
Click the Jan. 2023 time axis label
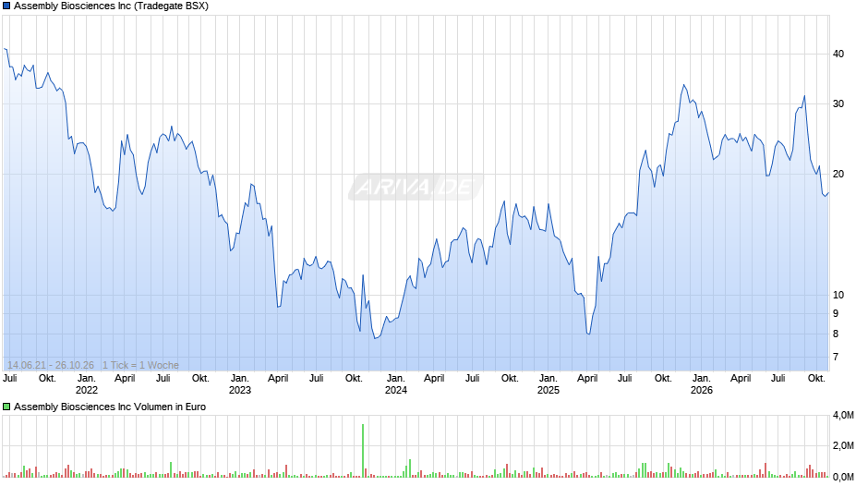240,384
